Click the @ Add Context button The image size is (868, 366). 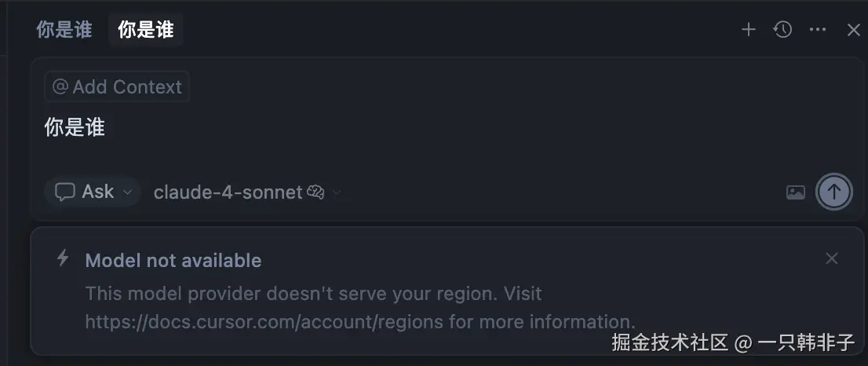click(x=117, y=86)
